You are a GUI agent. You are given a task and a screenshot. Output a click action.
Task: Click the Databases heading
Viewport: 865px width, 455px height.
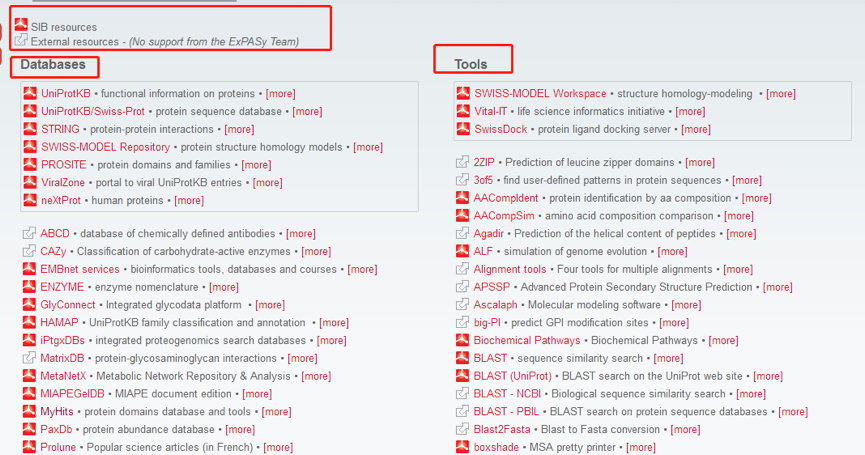tap(53, 65)
